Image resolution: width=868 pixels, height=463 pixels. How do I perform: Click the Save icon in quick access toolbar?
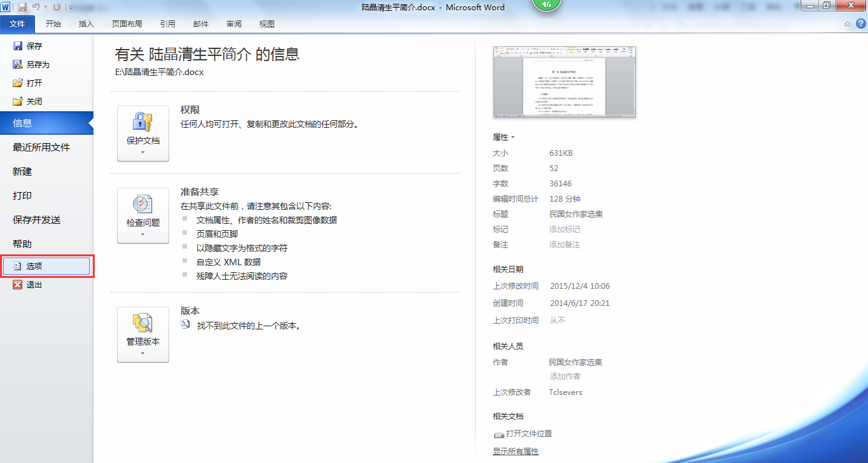click(x=22, y=7)
